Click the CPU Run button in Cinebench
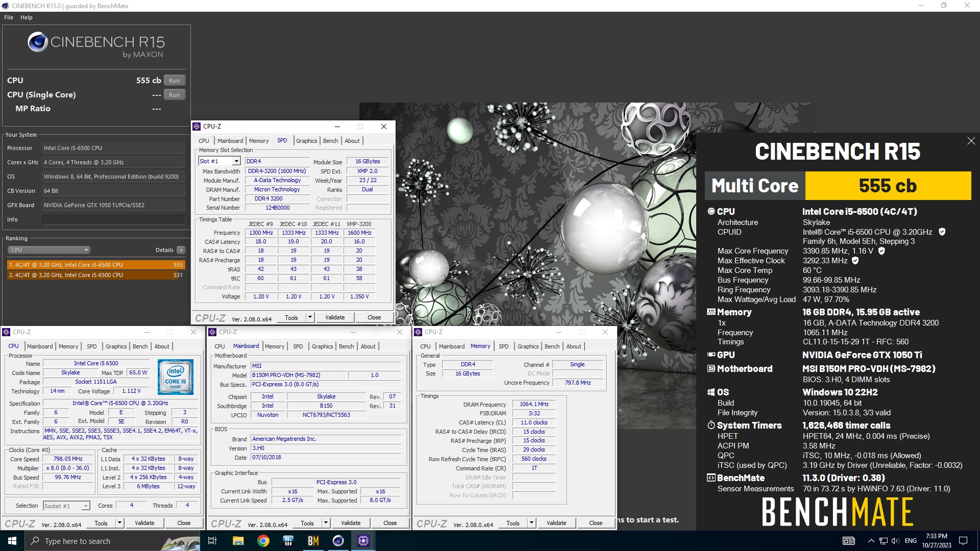The image size is (980, 551). 174,81
